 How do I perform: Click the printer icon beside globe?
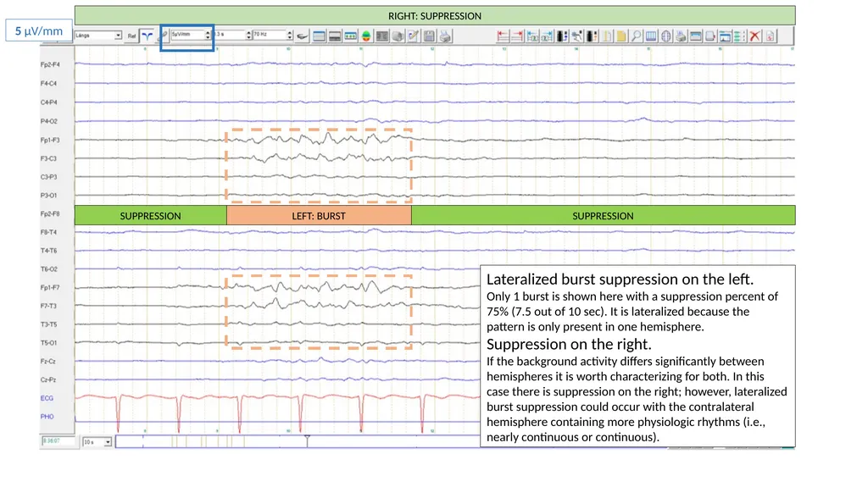point(681,36)
